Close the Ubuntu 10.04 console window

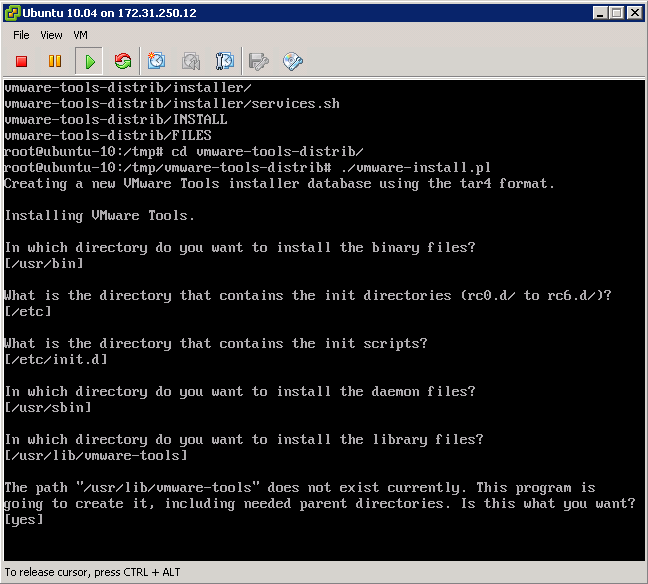(x=634, y=13)
